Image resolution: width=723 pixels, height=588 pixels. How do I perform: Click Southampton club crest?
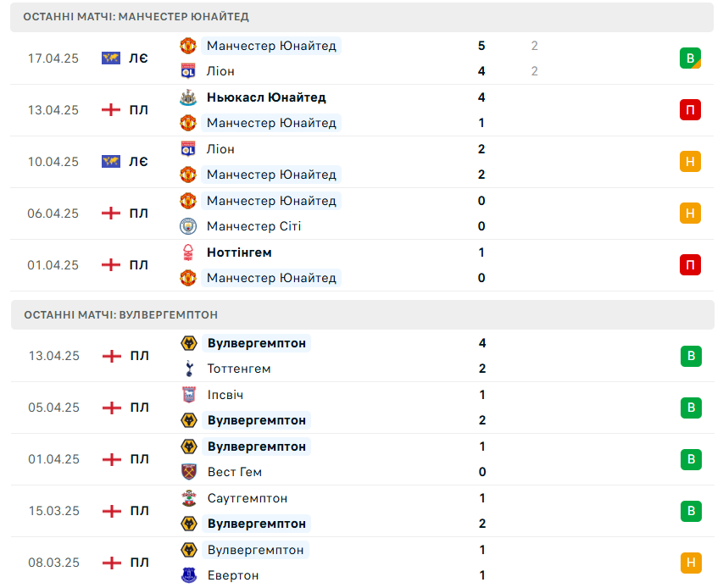tap(188, 498)
